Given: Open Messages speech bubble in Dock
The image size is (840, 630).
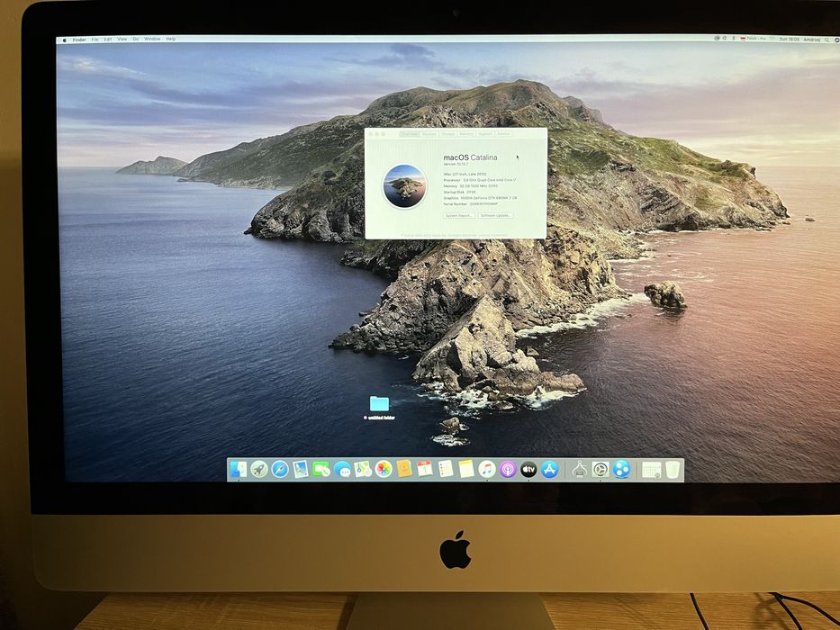Looking at the screenshot, I should [x=342, y=471].
